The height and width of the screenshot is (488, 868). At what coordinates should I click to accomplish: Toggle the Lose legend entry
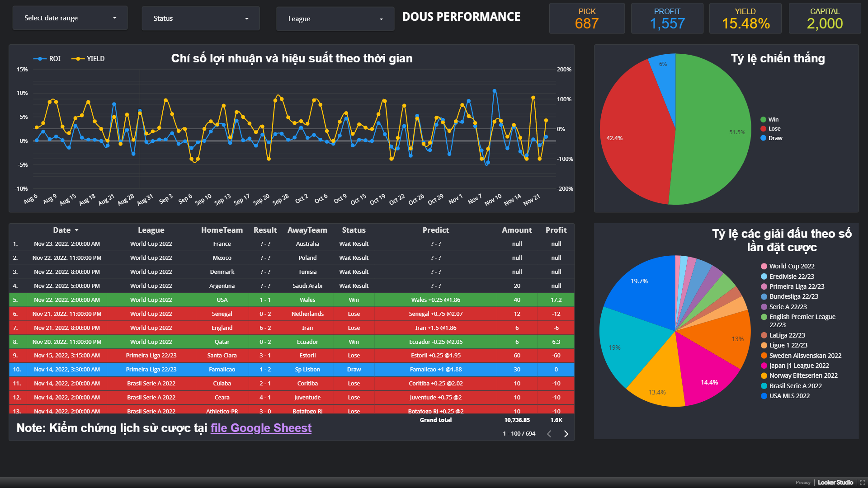[x=774, y=129]
